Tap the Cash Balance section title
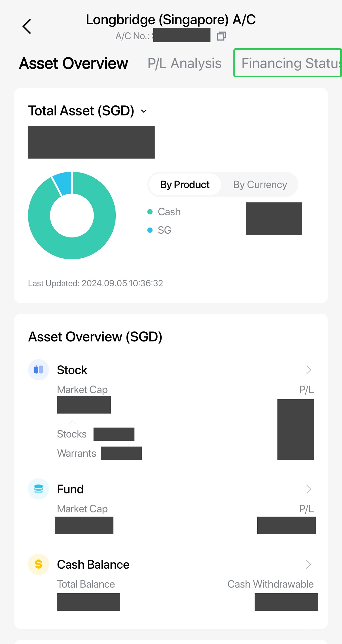This screenshot has width=342, height=644. pos(93,564)
